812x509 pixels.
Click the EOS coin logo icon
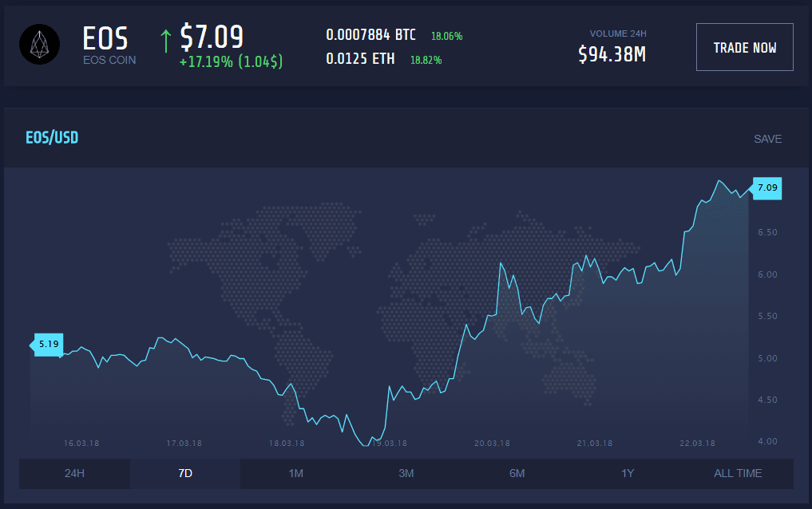coord(39,45)
